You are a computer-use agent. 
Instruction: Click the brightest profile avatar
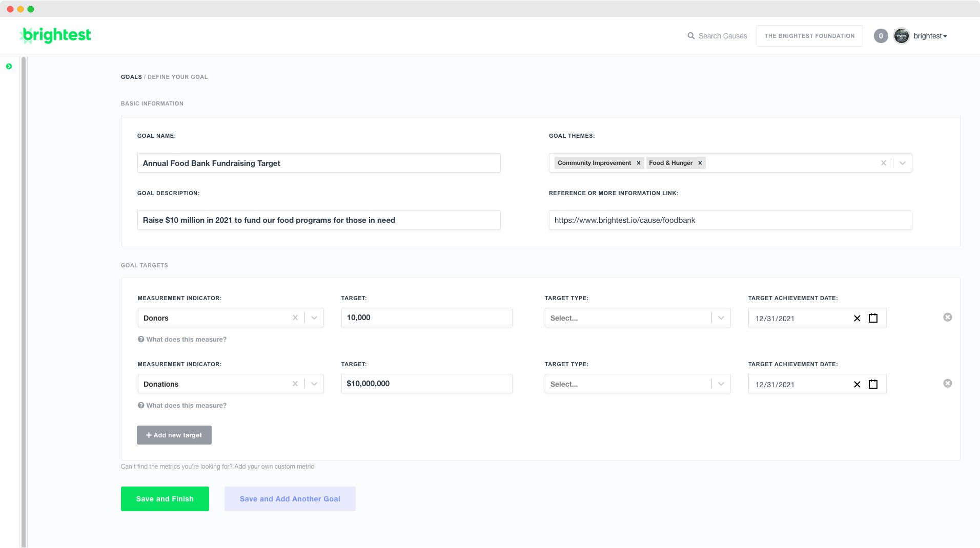(x=902, y=36)
